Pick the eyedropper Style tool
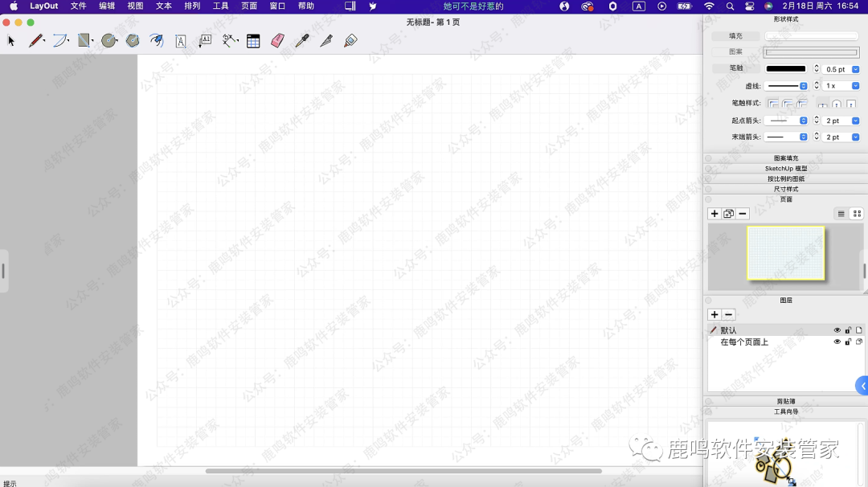Viewport: 868px width, 487px height. tap(301, 41)
